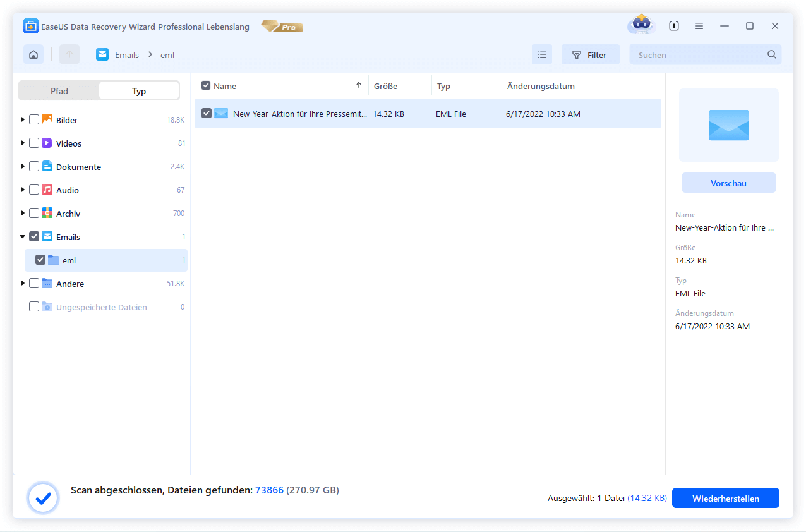806x532 pixels.
Task: Click the sort arrow in Name column
Action: pyautogui.click(x=359, y=85)
